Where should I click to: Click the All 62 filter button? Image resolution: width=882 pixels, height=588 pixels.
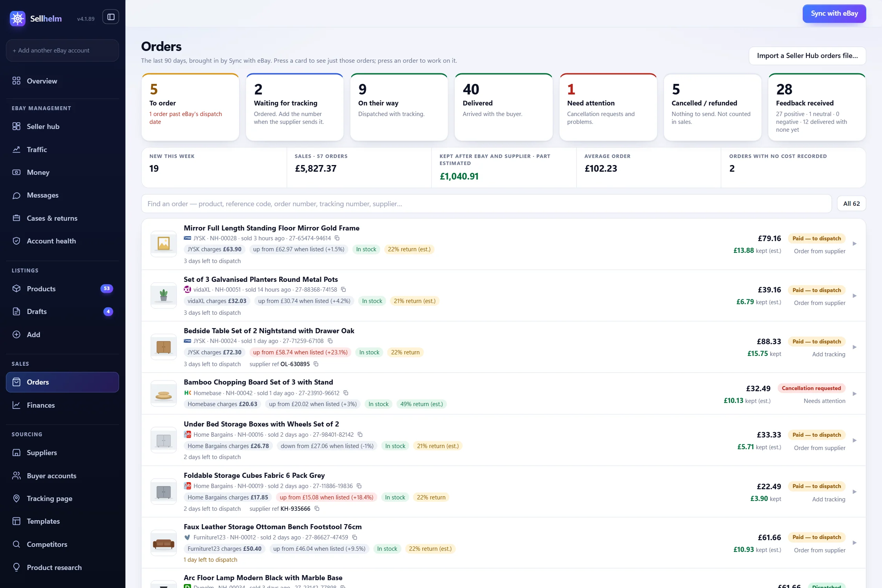click(851, 203)
